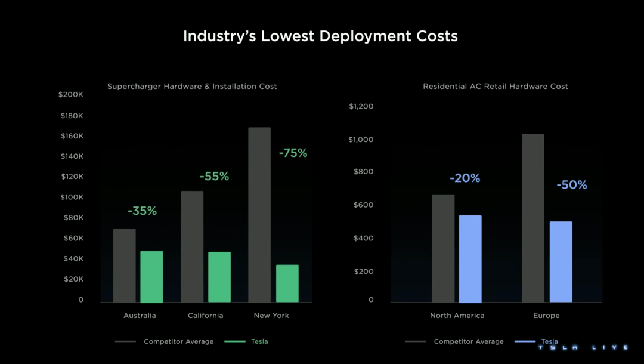The image size is (644, 364).
Task: Click the $180K axis label
Action: click(72, 116)
